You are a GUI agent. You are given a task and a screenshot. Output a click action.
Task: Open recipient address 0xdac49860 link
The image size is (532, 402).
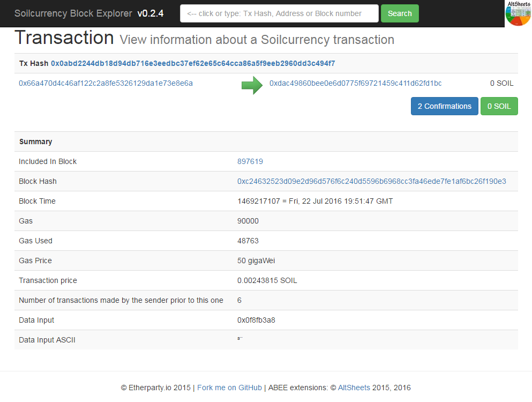coord(355,83)
